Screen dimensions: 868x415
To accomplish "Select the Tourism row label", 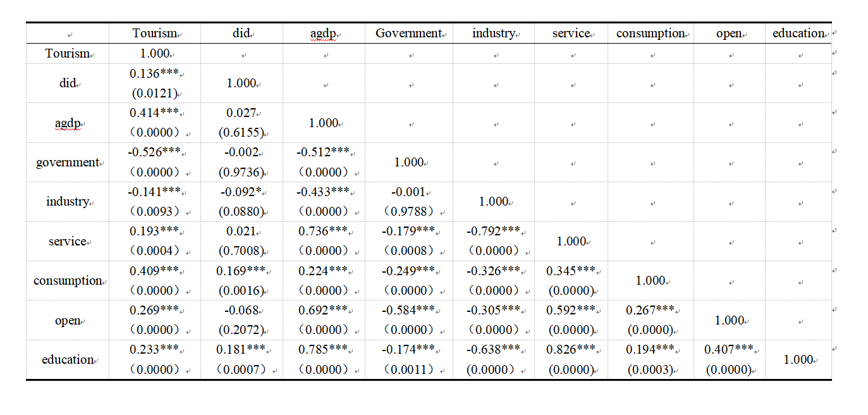I will pyautogui.click(x=68, y=54).
